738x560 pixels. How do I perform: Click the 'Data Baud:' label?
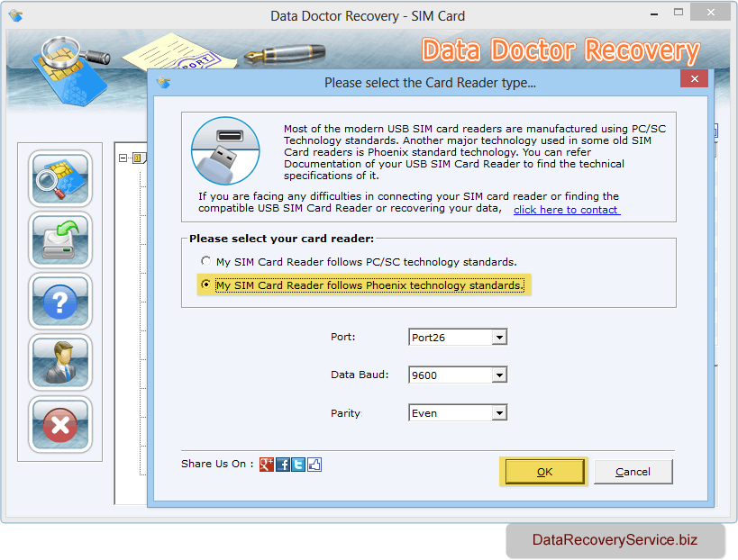[360, 375]
